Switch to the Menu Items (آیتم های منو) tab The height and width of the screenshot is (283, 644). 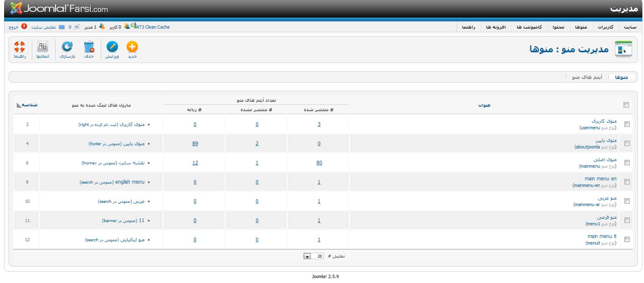pos(587,77)
